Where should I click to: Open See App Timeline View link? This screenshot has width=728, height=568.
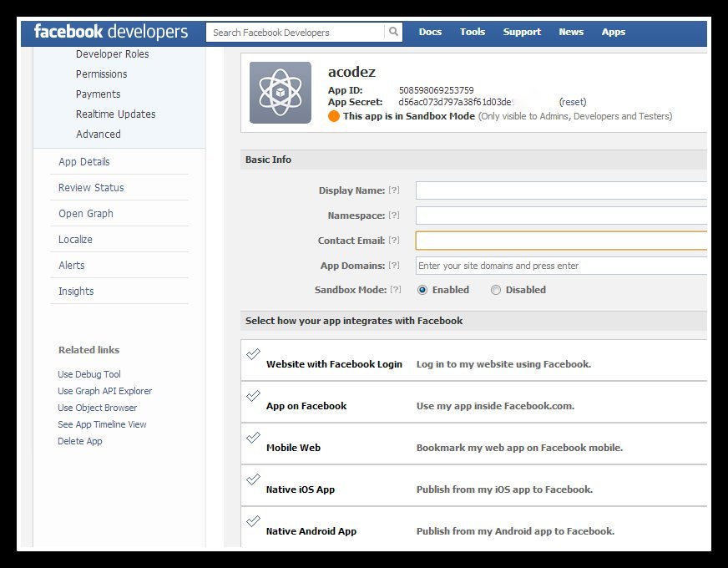pyautogui.click(x=102, y=424)
